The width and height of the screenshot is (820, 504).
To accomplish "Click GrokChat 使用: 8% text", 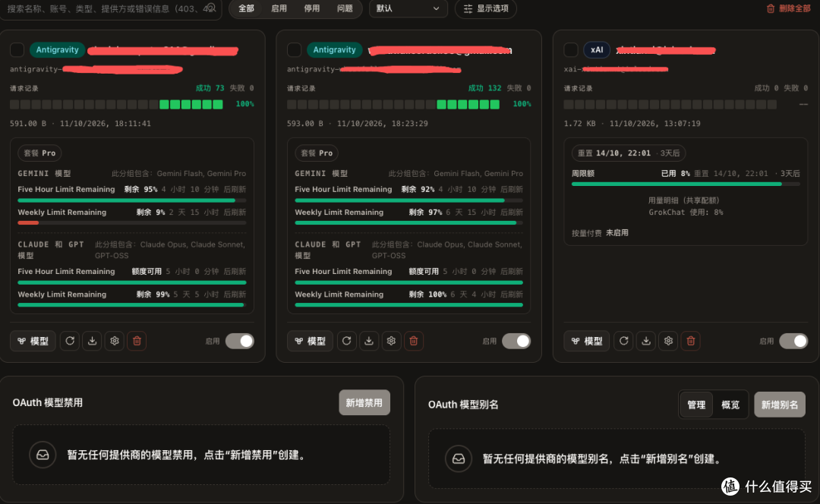I will [686, 213].
